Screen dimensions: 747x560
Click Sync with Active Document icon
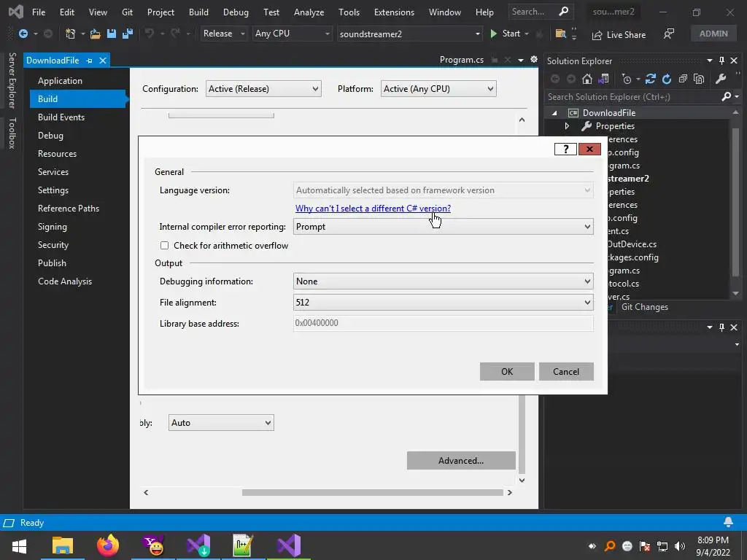coord(650,79)
